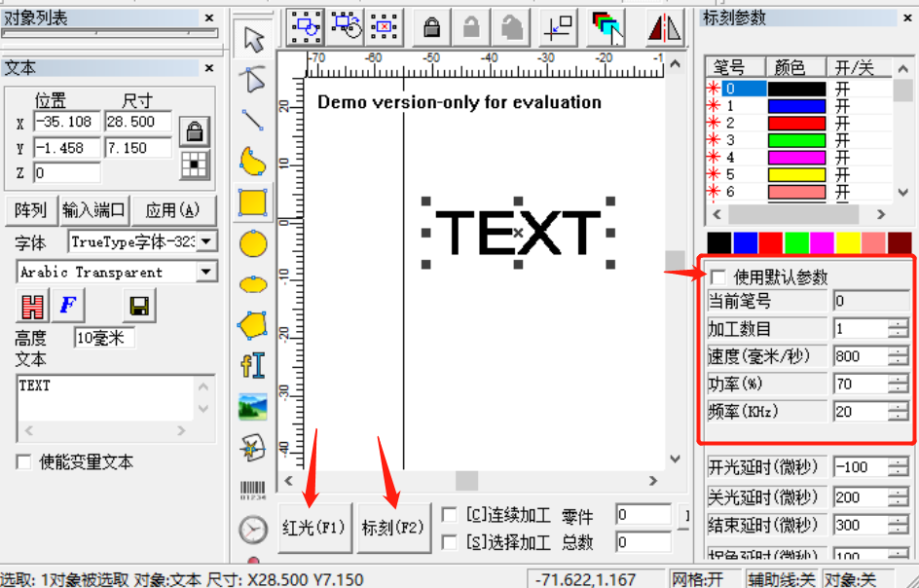Toggle the on/off state of pen 3
The width and height of the screenshot is (919, 588).
(843, 140)
